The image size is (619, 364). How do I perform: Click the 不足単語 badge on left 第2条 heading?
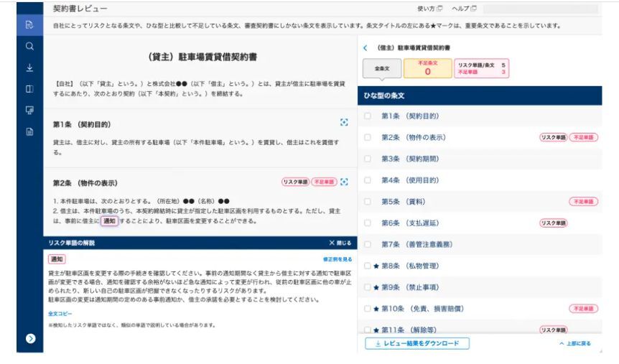pyautogui.click(x=324, y=182)
